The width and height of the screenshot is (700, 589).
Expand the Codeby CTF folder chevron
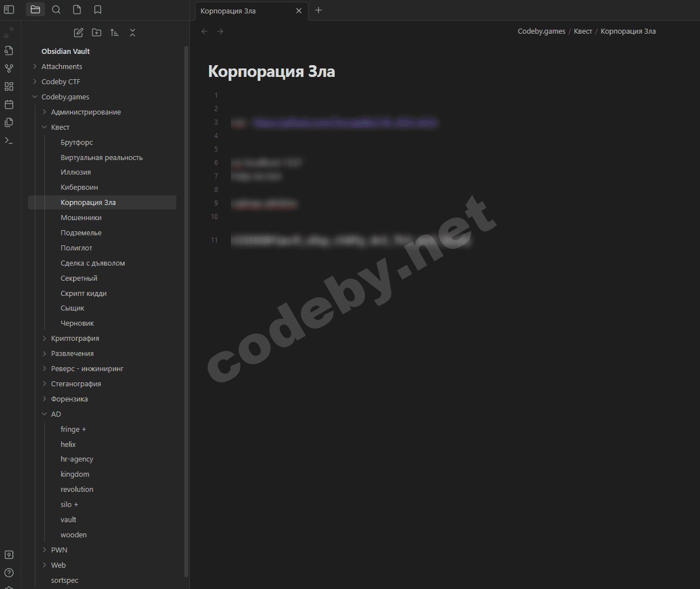point(35,81)
